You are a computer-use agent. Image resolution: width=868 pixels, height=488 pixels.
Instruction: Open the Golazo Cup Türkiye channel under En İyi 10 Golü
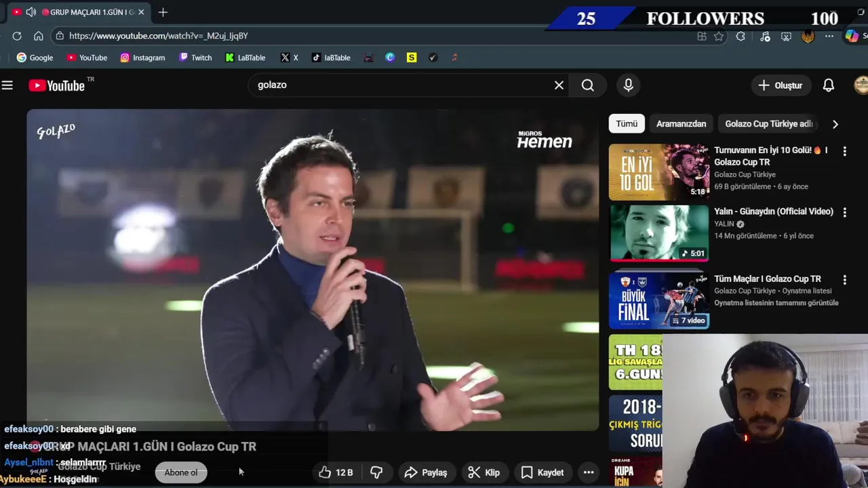tap(745, 175)
